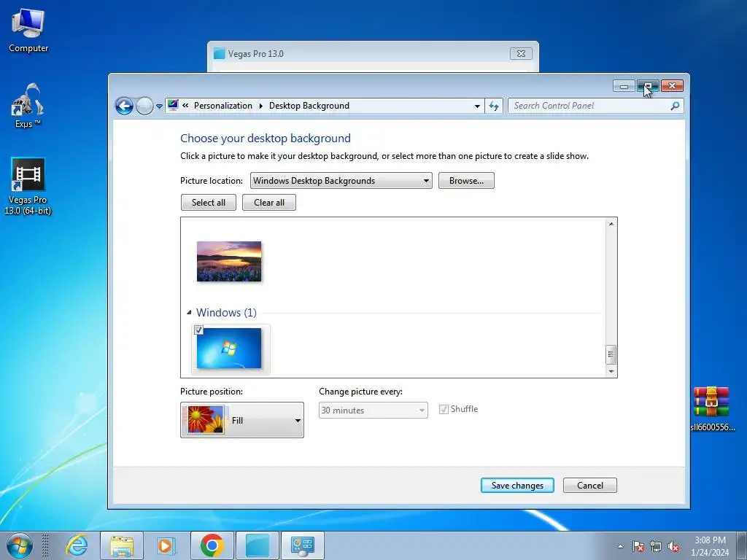The image size is (747, 560).
Task: Click the muted volume tray icon
Action: click(673, 546)
